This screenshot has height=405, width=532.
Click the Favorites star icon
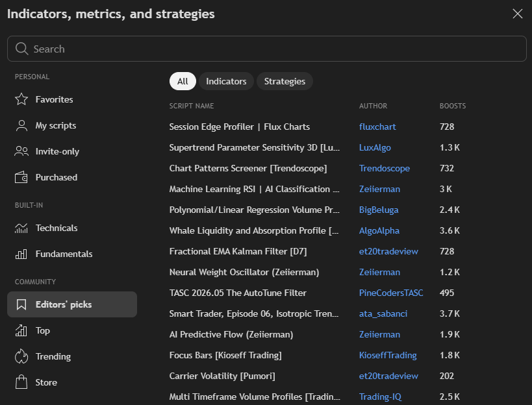pyautogui.click(x=21, y=99)
